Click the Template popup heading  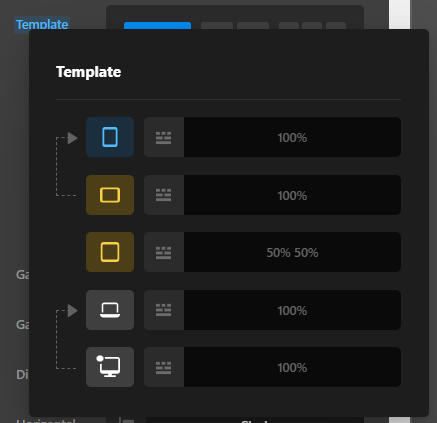point(89,72)
